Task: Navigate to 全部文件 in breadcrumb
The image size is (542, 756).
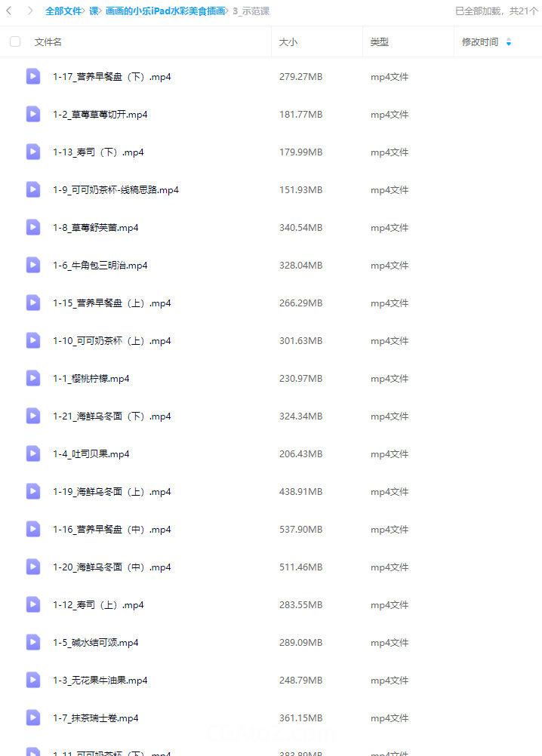Action: click(x=63, y=11)
